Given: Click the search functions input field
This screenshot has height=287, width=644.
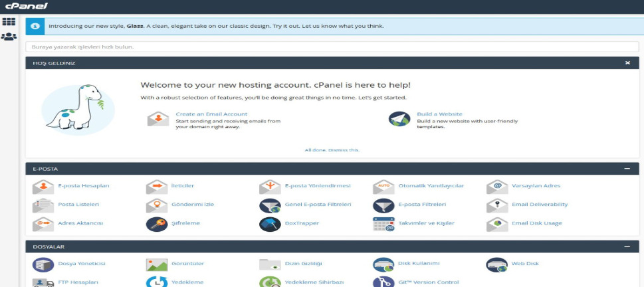Looking at the screenshot, I should pyautogui.click(x=332, y=47).
